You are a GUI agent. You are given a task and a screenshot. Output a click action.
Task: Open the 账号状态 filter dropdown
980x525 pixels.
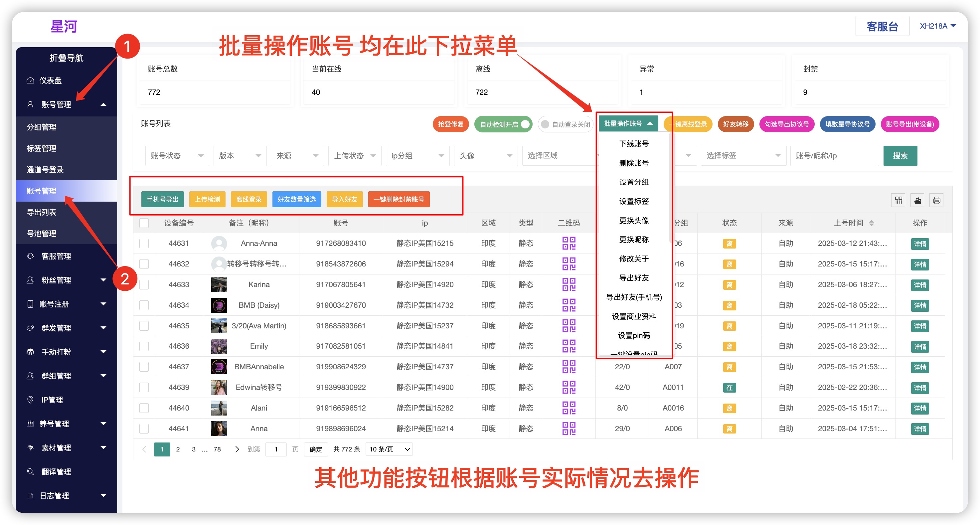point(177,156)
